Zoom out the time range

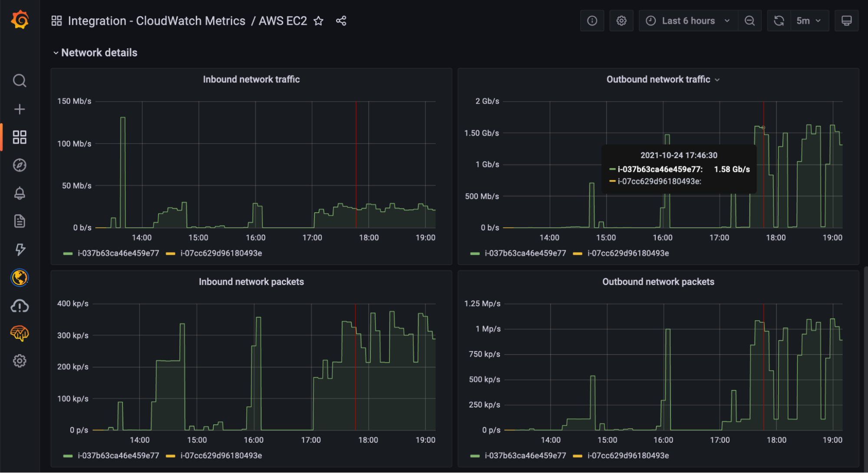tap(750, 21)
